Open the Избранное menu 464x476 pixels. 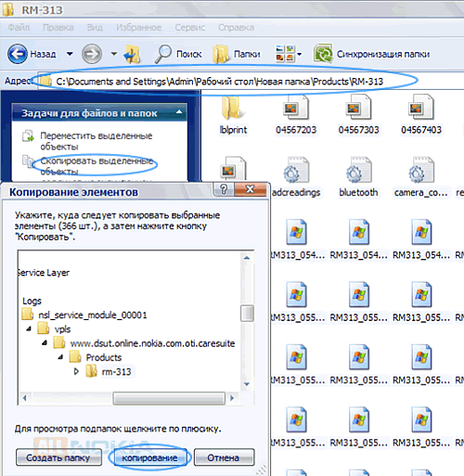pyautogui.click(x=139, y=28)
